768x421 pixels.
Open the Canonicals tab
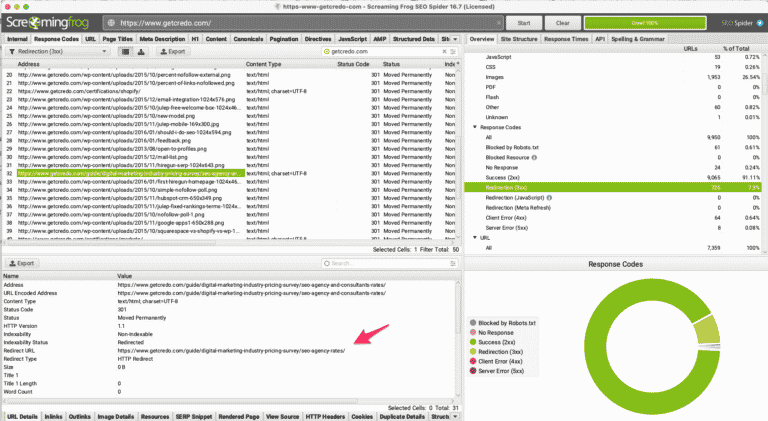point(248,39)
